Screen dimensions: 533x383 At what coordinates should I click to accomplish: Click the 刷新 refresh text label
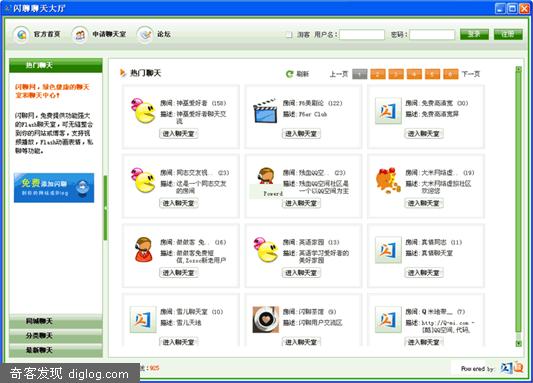[x=302, y=74]
